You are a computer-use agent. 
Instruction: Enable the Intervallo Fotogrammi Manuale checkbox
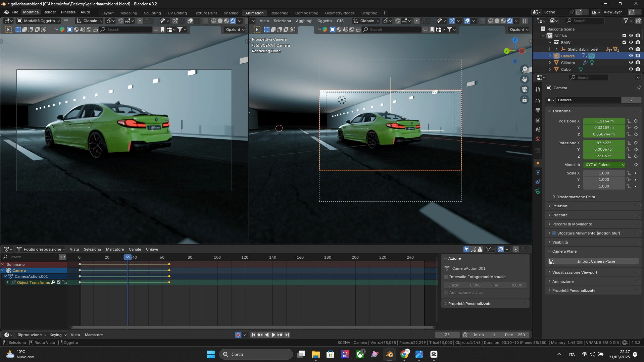(446, 277)
